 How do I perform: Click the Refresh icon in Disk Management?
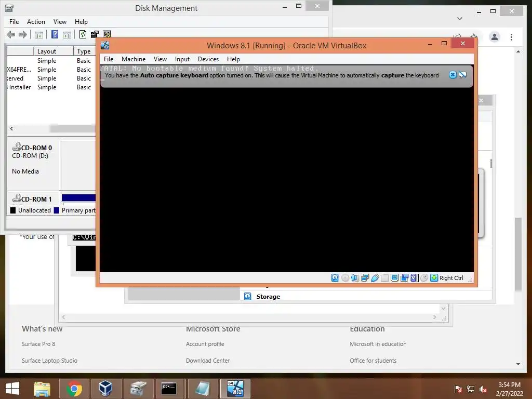83,34
